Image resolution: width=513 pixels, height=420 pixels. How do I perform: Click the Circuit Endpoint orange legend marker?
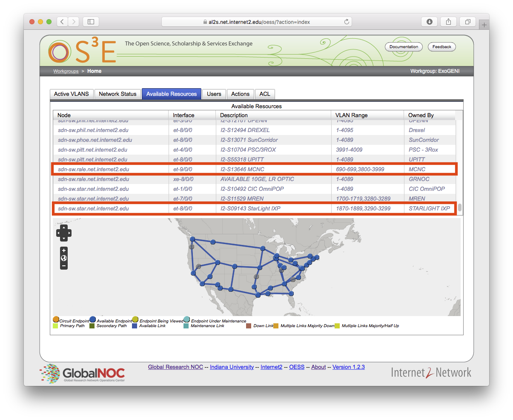coord(56,319)
